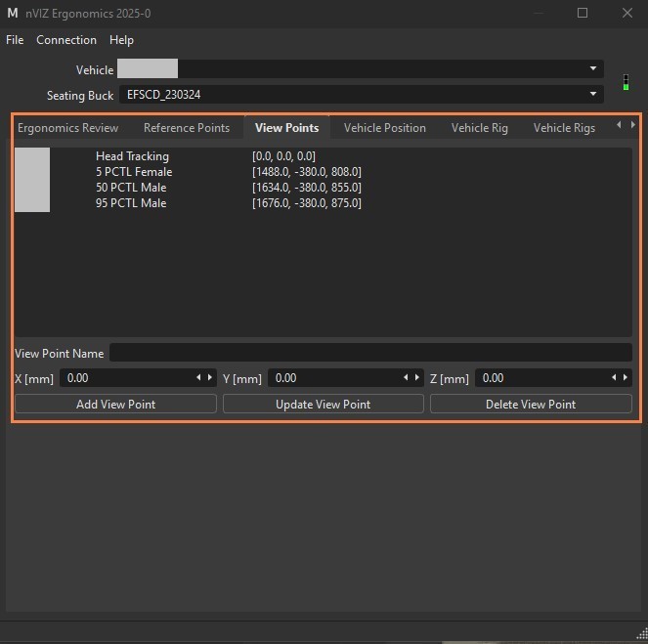Click the View Point Name field
Image resolution: width=648 pixels, height=644 pixels.
(370, 353)
